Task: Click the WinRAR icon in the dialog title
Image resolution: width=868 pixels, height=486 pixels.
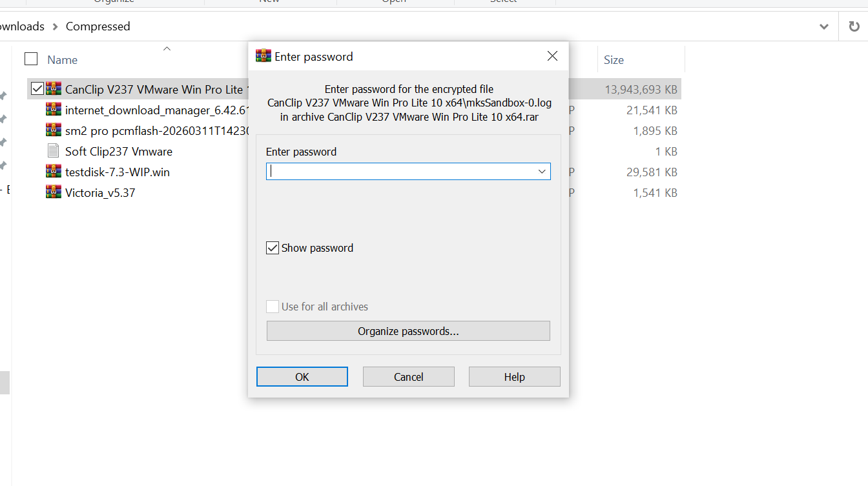Action: click(263, 56)
